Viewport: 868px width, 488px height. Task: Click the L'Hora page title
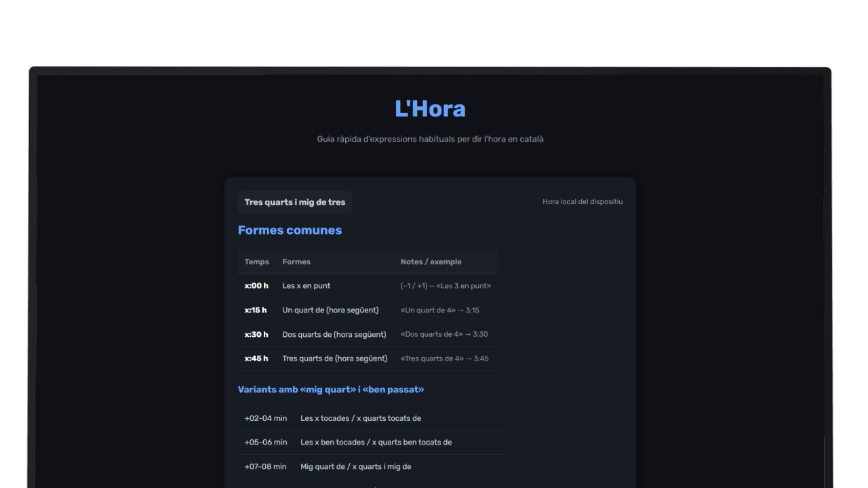click(x=430, y=109)
